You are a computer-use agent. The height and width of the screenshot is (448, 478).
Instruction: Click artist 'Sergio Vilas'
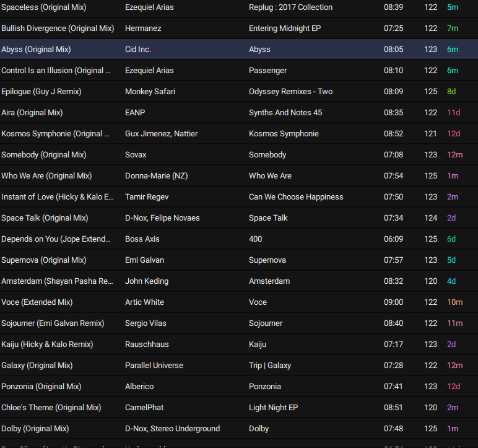[x=146, y=323]
